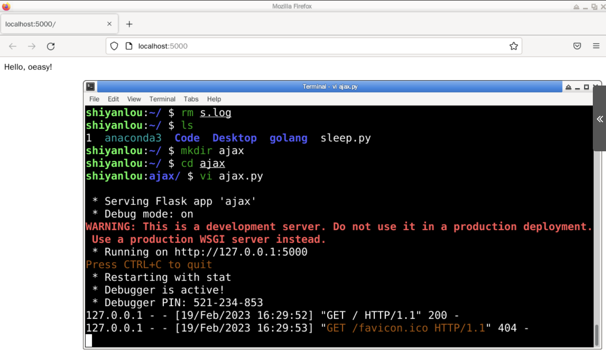Screen dimensions: 606x364
Task: Click the 'Restarting with stat' line
Action: point(162,277)
